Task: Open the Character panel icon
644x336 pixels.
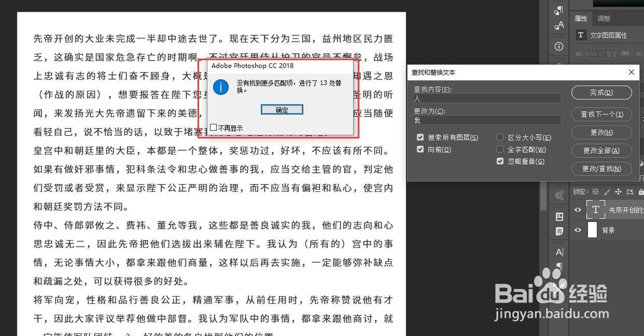Action: point(559,252)
